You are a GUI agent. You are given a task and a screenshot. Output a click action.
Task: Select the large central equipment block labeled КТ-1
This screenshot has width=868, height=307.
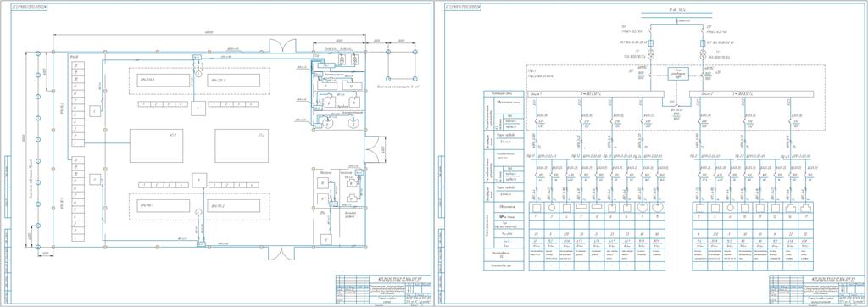point(156,146)
